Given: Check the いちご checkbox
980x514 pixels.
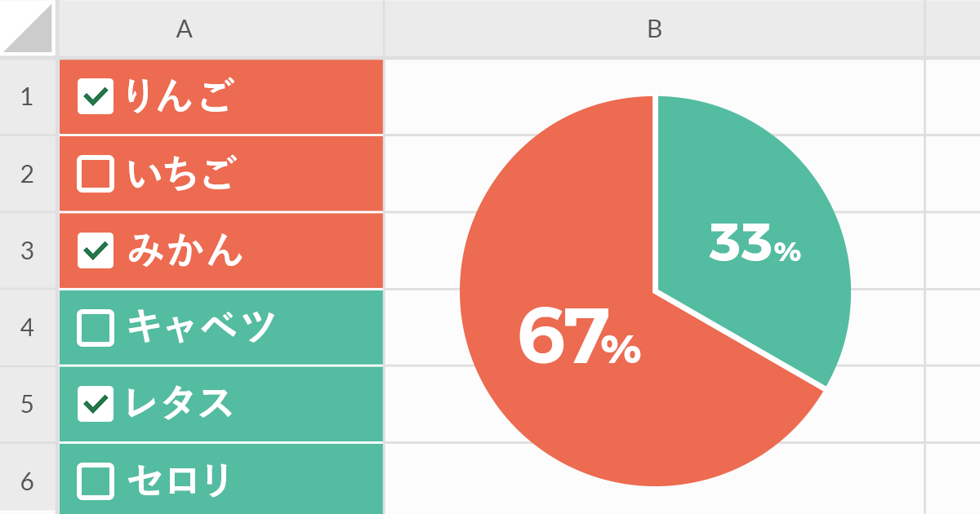Looking at the screenshot, I should point(96,174).
